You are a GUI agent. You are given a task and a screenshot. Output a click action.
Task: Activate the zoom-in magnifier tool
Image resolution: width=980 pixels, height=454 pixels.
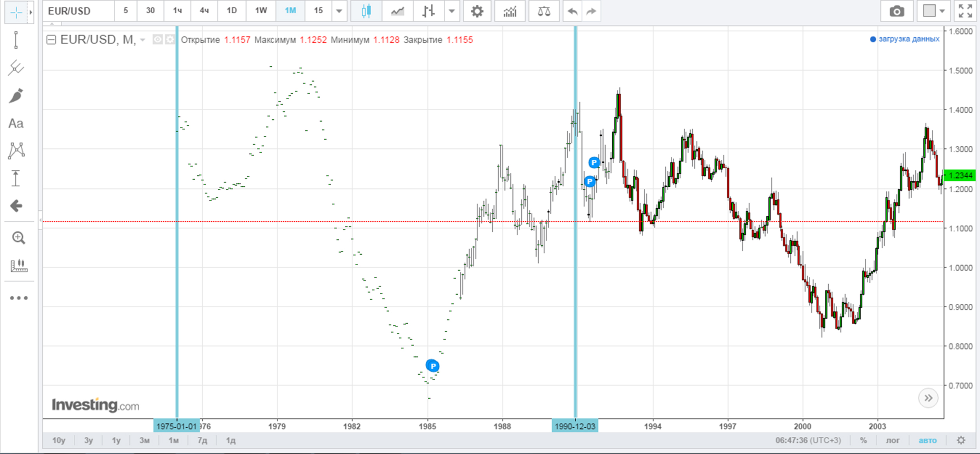18,238
